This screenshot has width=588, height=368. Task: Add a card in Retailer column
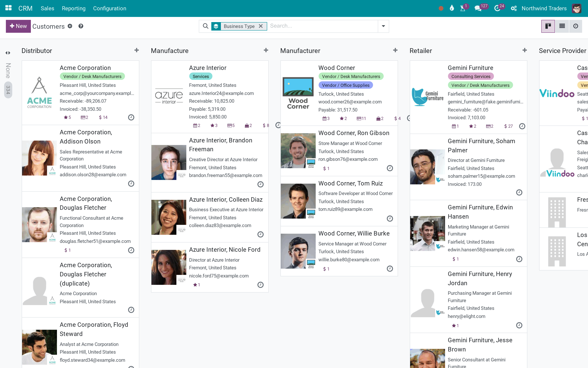pos(525,50)
